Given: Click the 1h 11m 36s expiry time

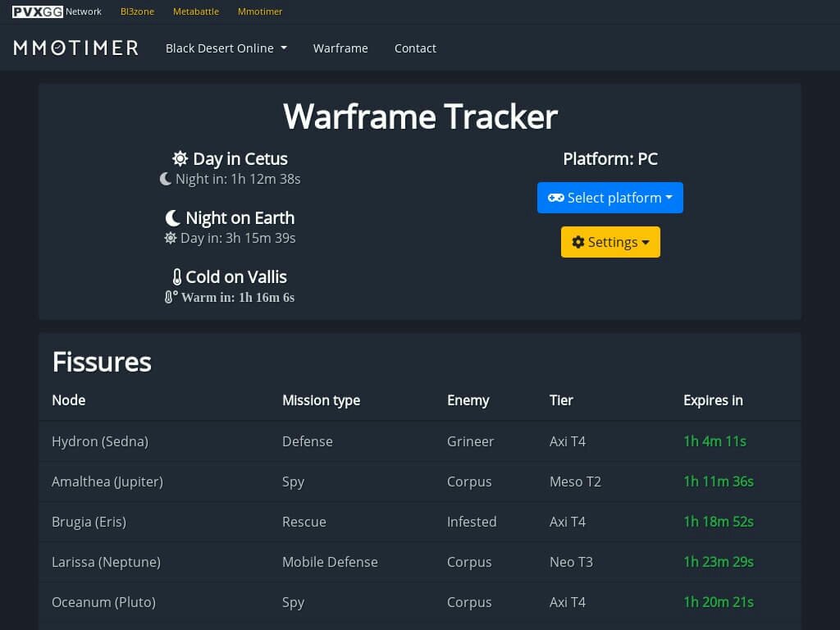Looking at the screenshot, I should click(x=719, y=482).
